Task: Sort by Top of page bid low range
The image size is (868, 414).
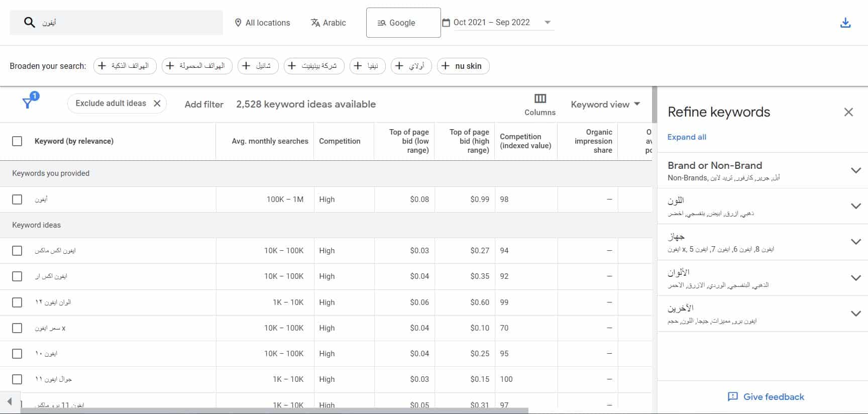Action: pyautogui.click(x=409, y=141)
